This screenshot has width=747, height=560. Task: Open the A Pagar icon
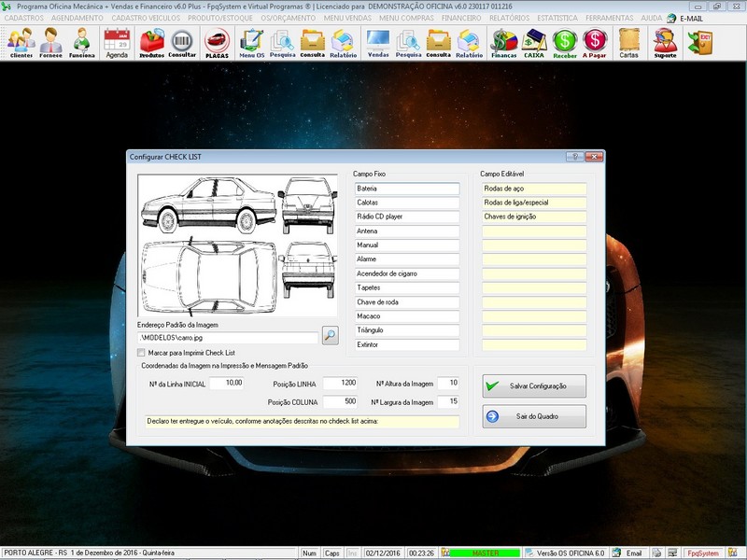coord(594,42)
